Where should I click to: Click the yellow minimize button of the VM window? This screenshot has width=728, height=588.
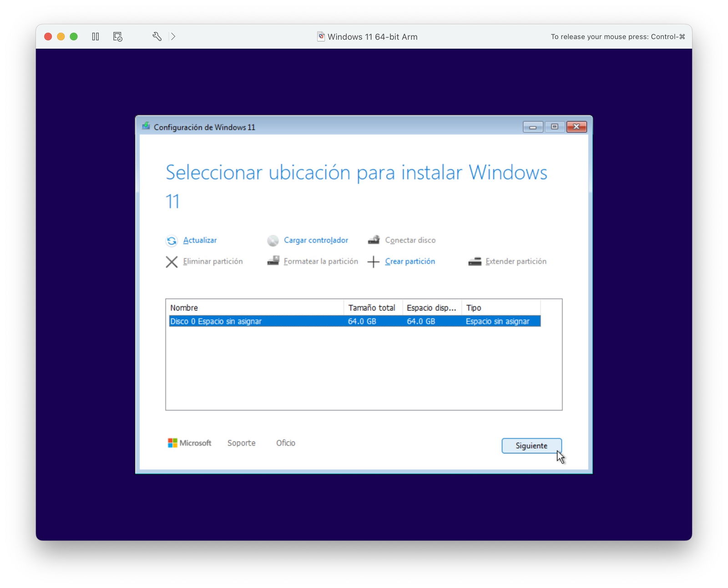[61, 36]
